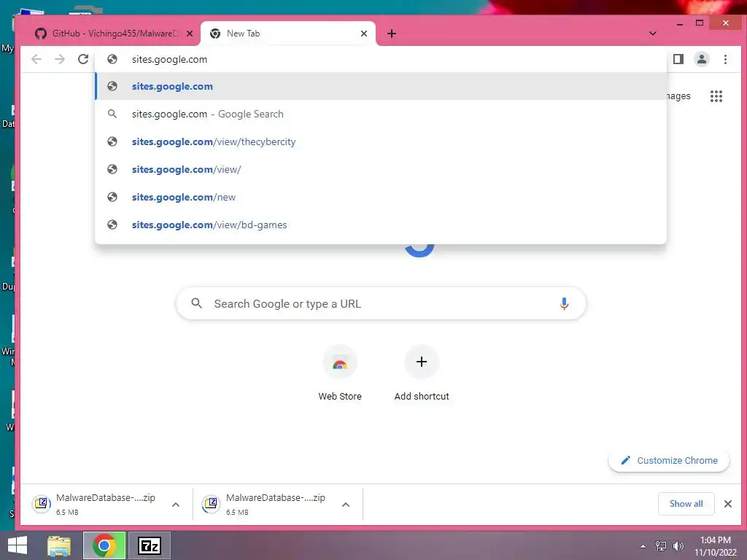
Task: Click the Images link
Action: 678,96
